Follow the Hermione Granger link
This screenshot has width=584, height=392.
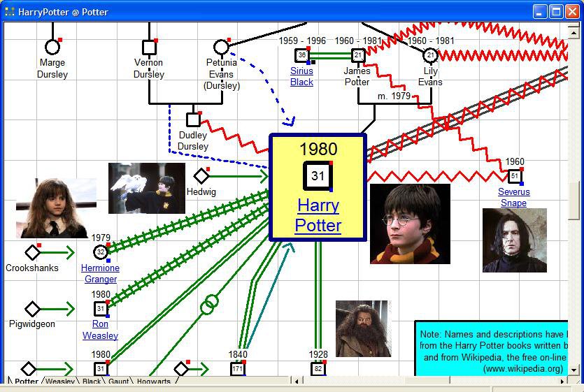(x=100, y=273)
